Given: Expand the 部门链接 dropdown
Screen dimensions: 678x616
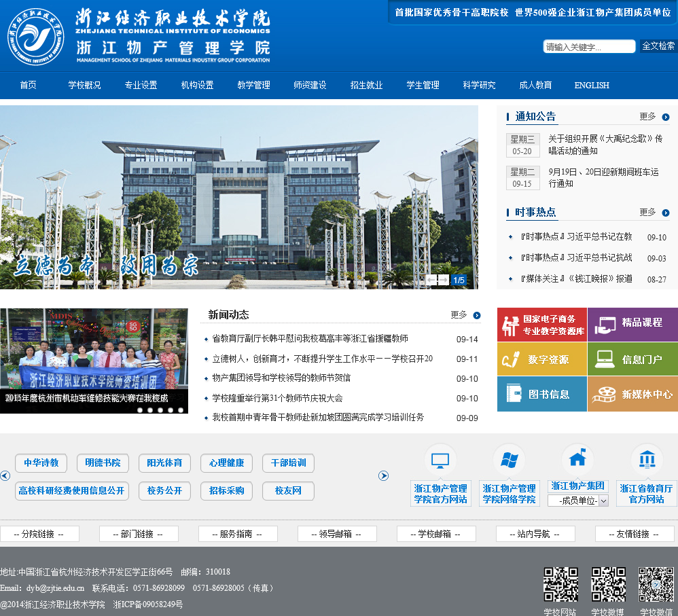Looking at the screenshot, I should point(139,534).
